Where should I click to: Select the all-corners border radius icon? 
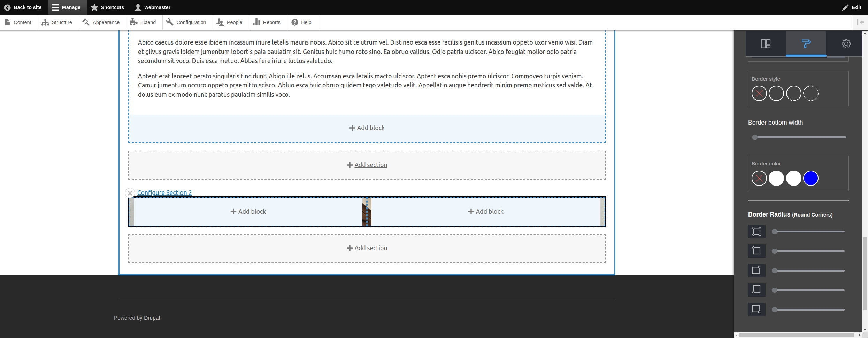click(756, 231)
